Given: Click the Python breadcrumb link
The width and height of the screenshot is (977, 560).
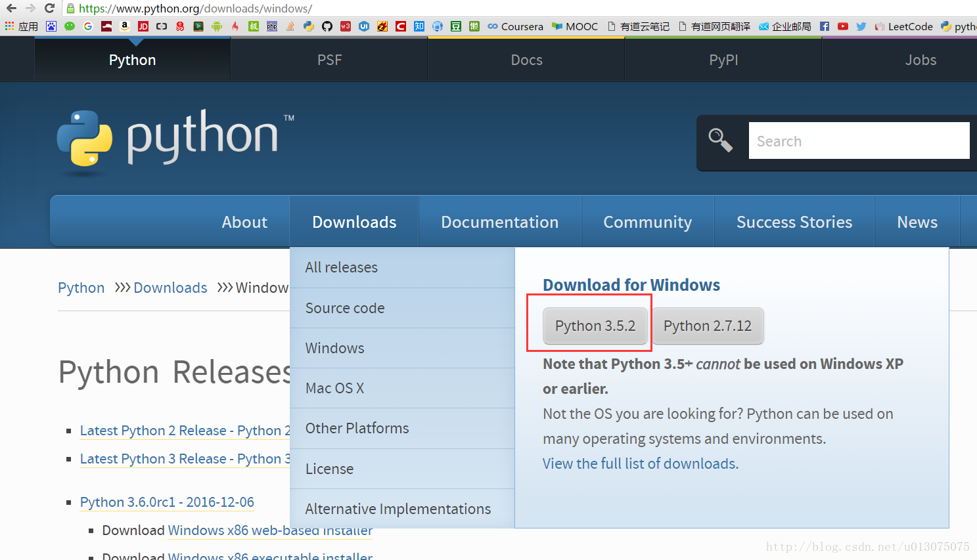Looking at the screenshot, I should click(x=81, y=288).
